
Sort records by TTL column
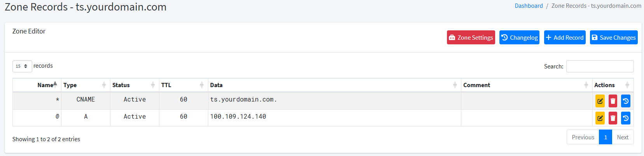point(183,85)
